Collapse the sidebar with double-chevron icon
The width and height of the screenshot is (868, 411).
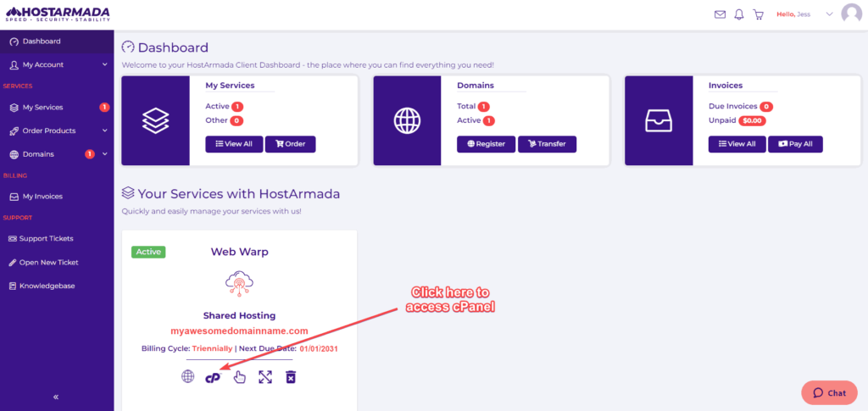[56, 397]
